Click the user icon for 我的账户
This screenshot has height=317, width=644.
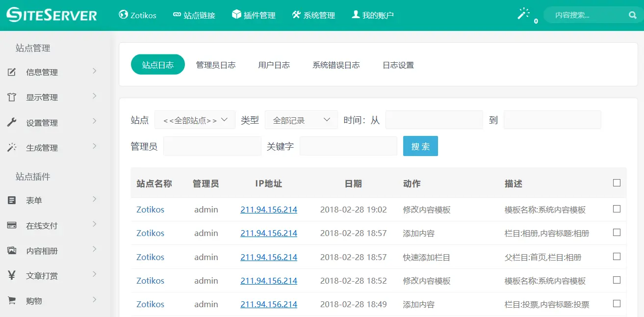coord(356,15)
